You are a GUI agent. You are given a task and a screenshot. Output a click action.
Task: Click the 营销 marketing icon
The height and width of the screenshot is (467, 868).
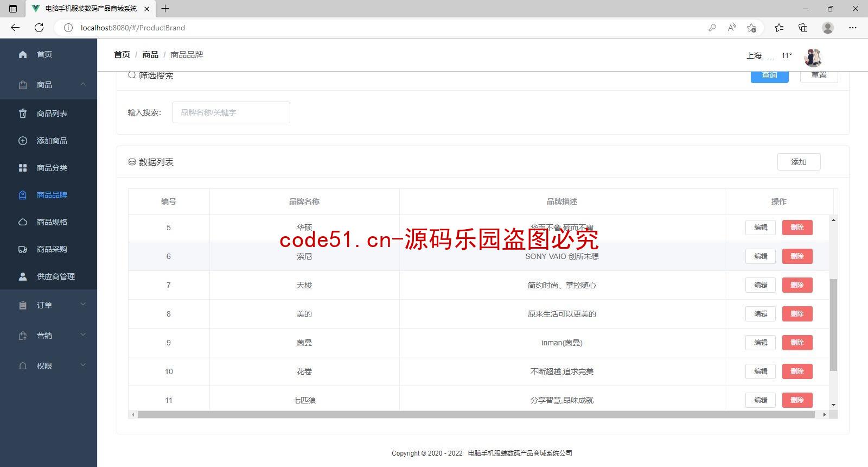pyautogui.click(x=23, y=336)
